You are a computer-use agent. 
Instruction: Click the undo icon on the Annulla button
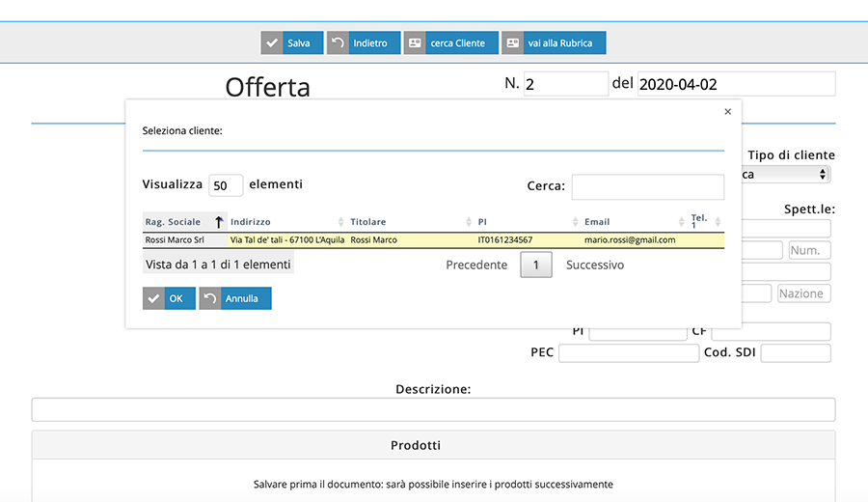[210, 298]
